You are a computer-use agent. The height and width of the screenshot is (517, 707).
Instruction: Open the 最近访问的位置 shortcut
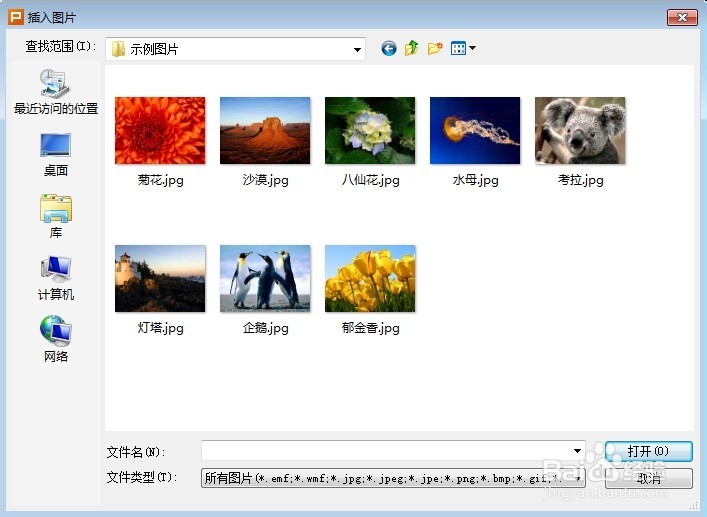[55, 93]
